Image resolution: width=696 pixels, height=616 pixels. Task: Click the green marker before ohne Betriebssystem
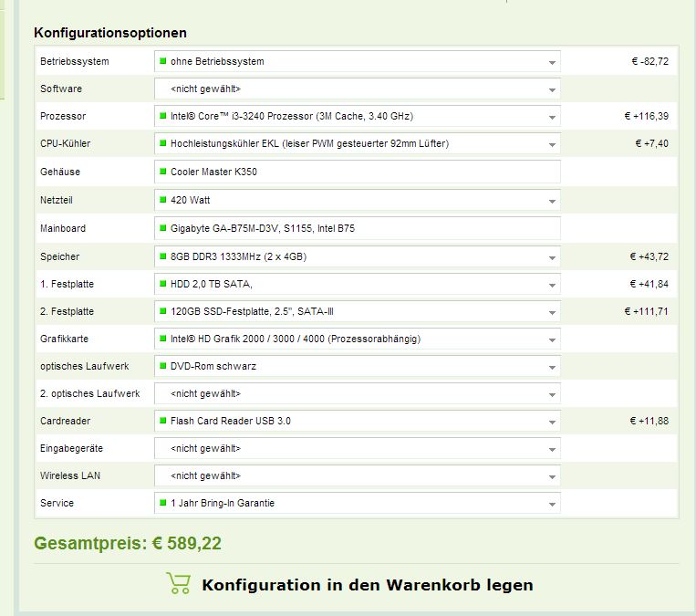coord(163,61)
